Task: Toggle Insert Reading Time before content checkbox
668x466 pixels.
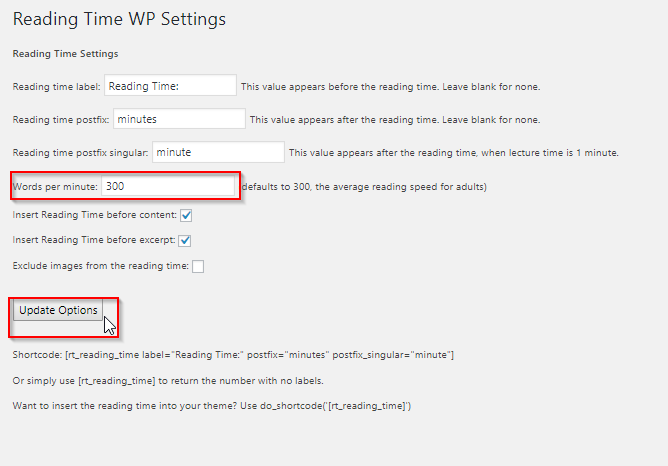Action: pos(186,215)
